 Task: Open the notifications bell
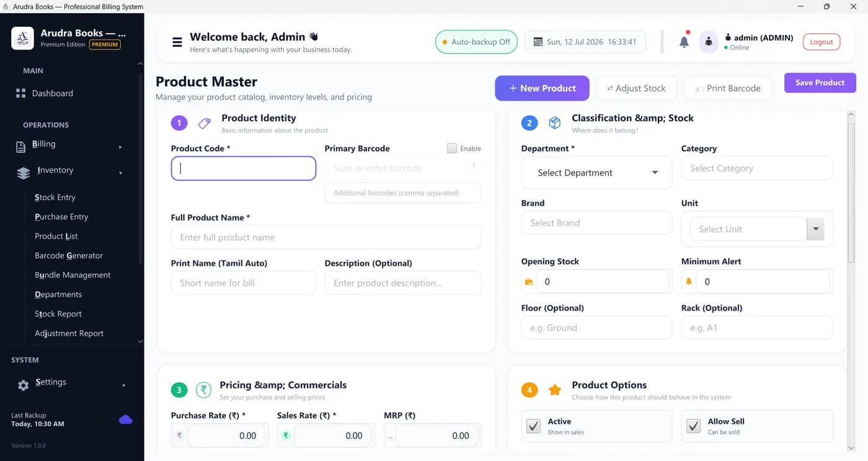[x=684, y=42]
